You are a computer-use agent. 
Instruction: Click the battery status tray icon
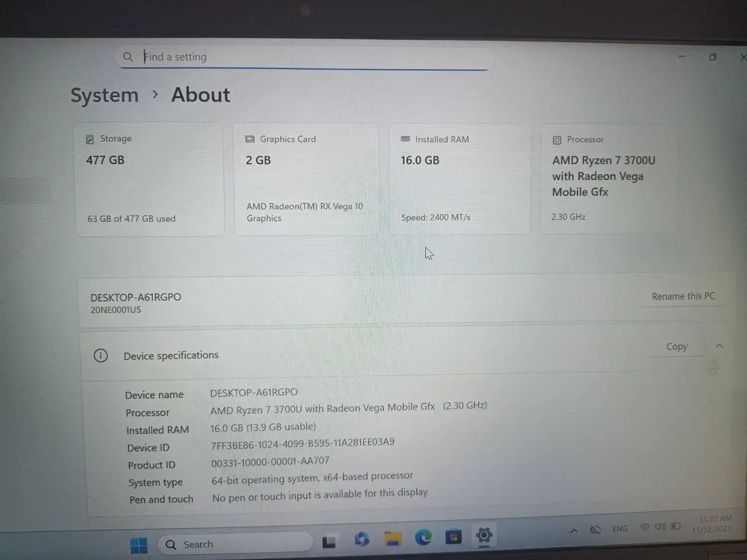[676, 526]
